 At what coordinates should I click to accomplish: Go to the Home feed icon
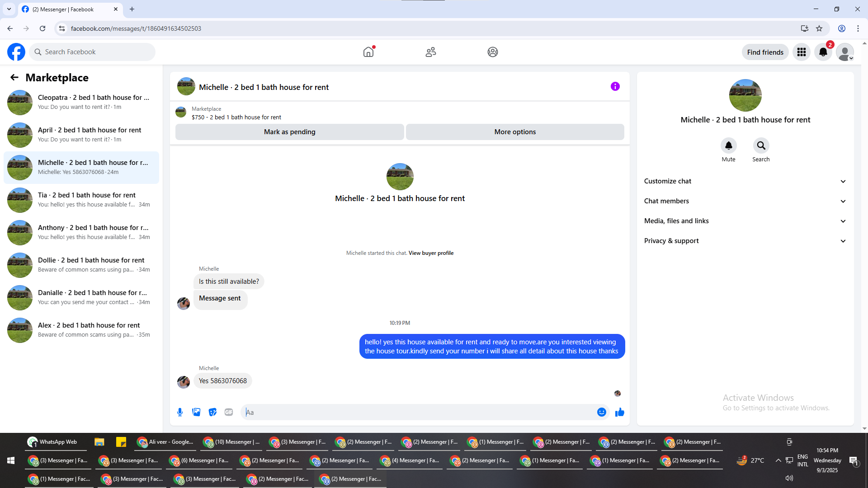click(368, 52)
